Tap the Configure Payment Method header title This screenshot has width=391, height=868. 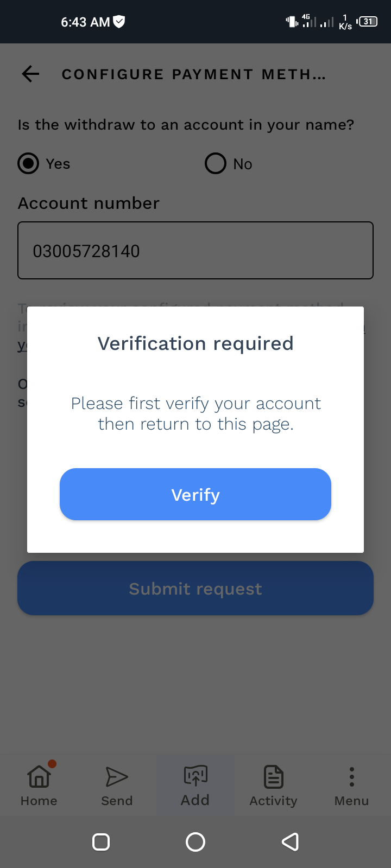(194, 74)
